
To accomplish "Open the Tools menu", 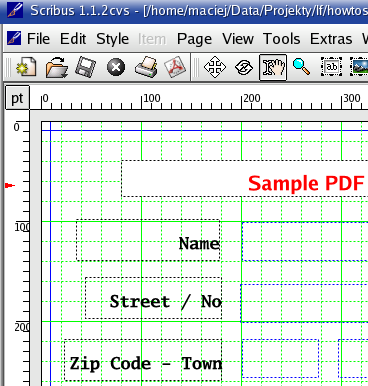I will [x=281, y=39].
